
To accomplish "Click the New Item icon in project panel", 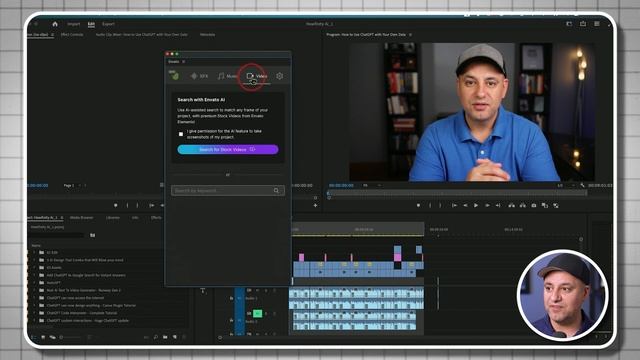I will (175, 337).
